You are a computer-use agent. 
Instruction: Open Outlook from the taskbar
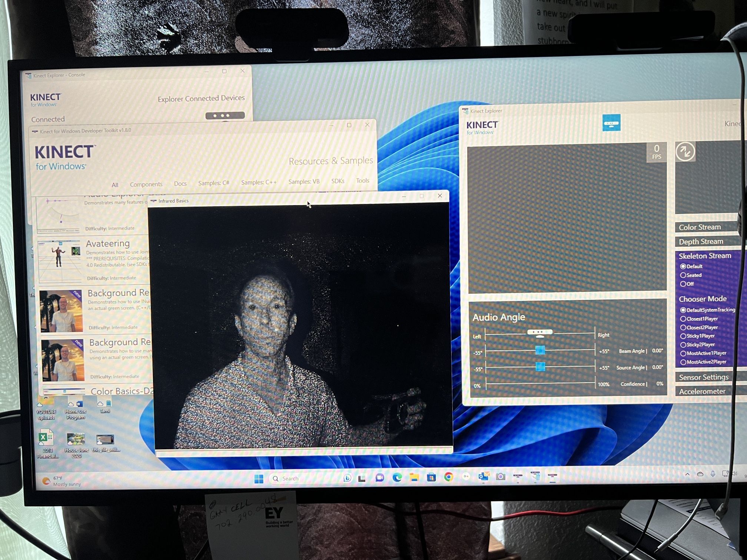[x=483, y=477]
